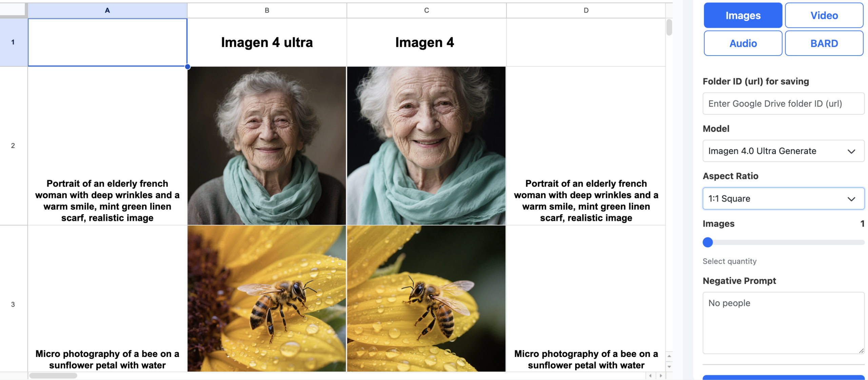The height and width of the screenshot is (380, 868).
Task: Select the empty cell A1
Action: pos(107,42)
